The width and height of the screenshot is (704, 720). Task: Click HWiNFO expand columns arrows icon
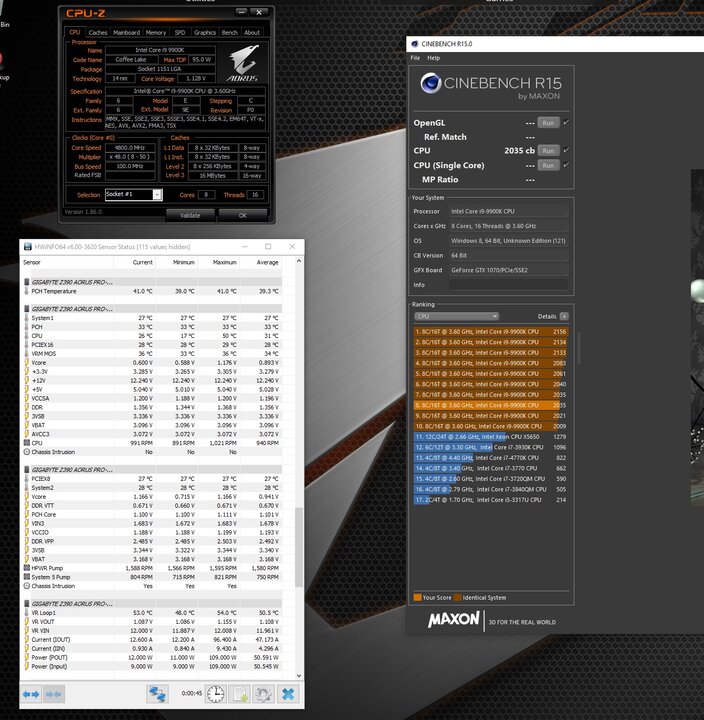[31, 694]
